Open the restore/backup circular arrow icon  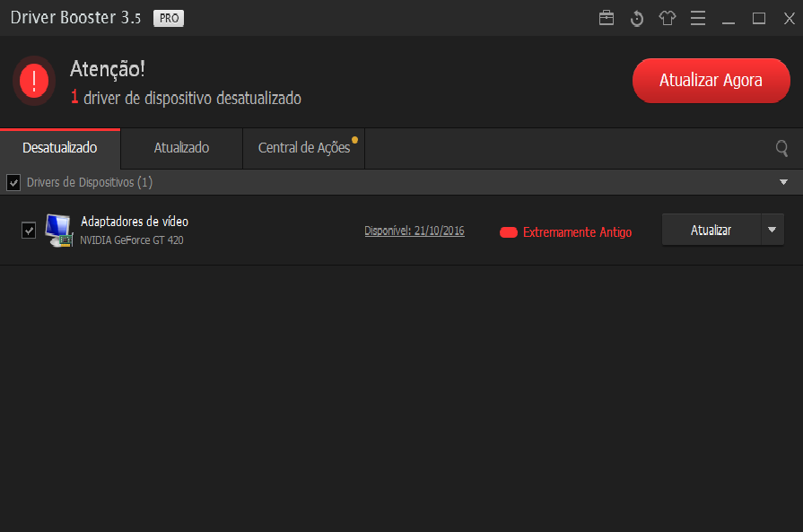[x=636, y=19]
